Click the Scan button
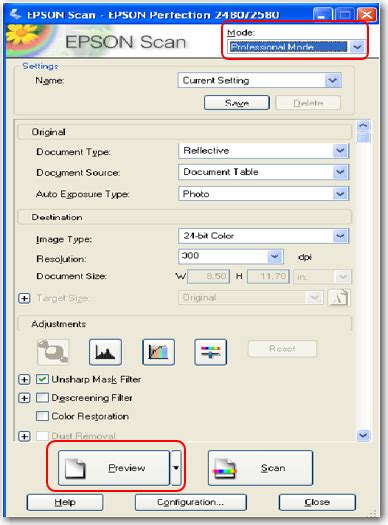This screenshot has width=388, height=525. point(260,468)
